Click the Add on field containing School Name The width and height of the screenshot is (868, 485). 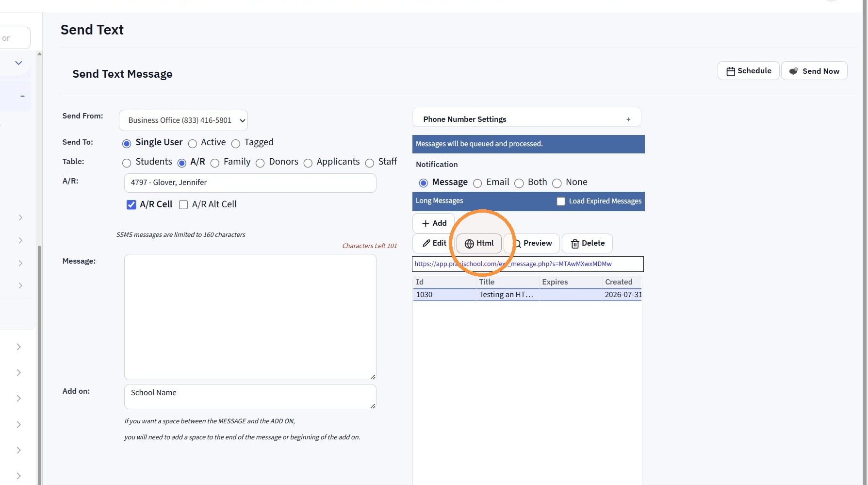250,397
